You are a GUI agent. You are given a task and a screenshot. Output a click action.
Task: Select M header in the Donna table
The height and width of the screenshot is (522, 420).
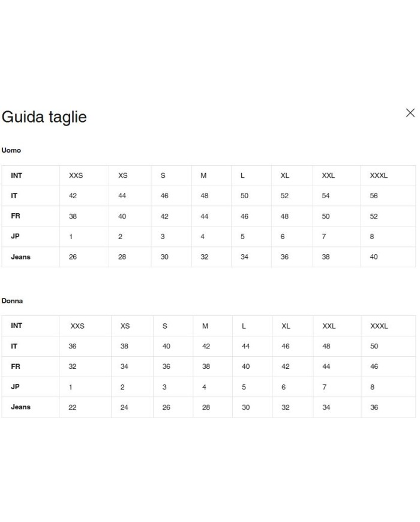coord(205,326)
